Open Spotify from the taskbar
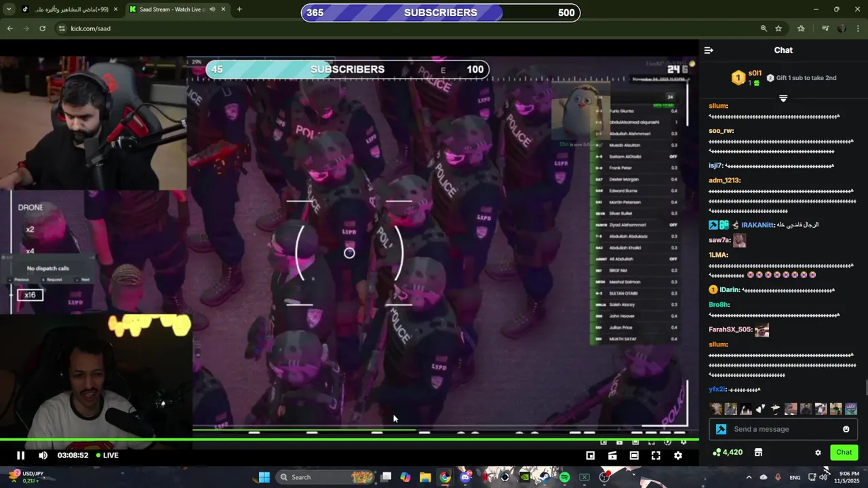This screenshot has height=488, width=868. [x=565, y=477]
